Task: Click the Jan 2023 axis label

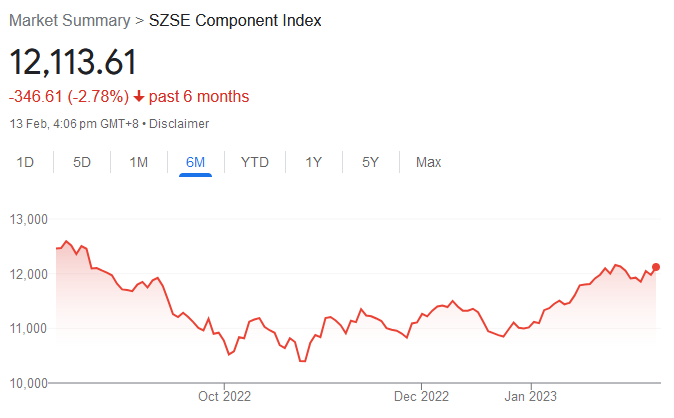Action: pos(530,396)
